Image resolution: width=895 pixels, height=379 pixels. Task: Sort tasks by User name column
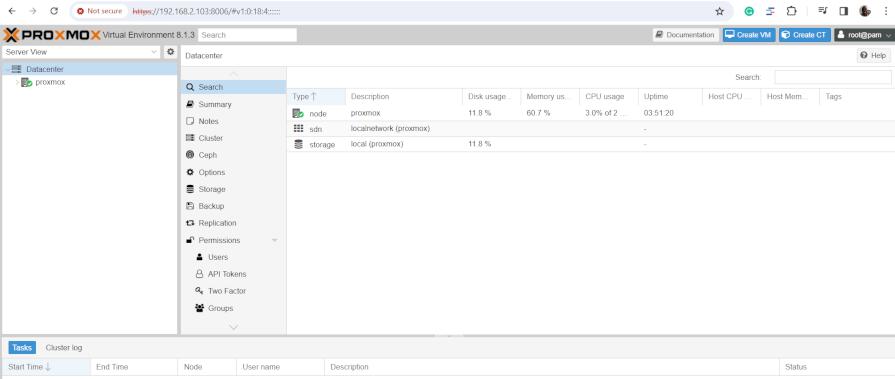280,367
